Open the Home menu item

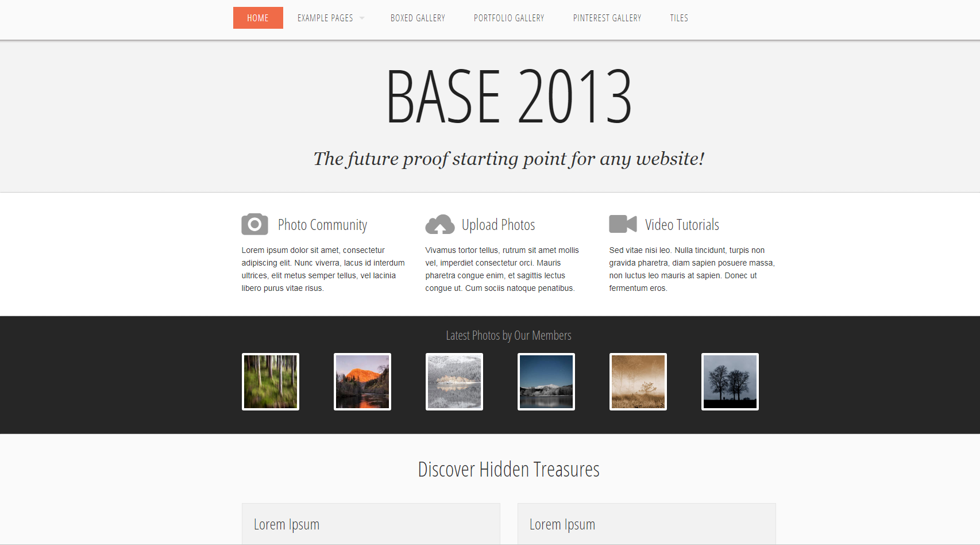point(258,18)
